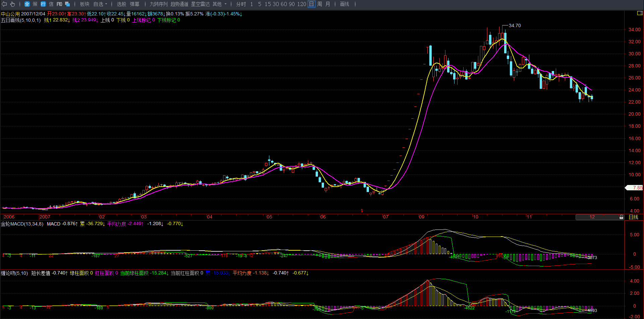Click the 05 month marker on the time axis
644x319 pixels.
tap(269, 217)
